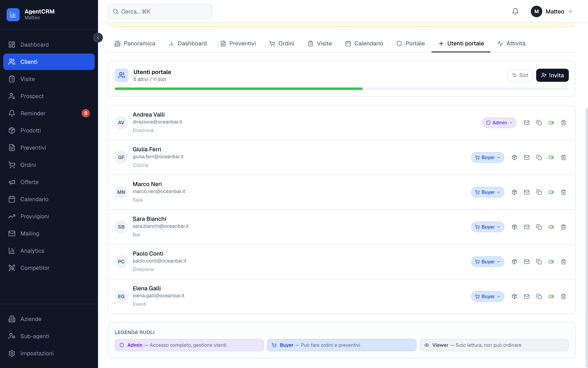Screen dimensions: 588x368
Task: Switch to the Panoramica tab
Action: coord(135,44)
